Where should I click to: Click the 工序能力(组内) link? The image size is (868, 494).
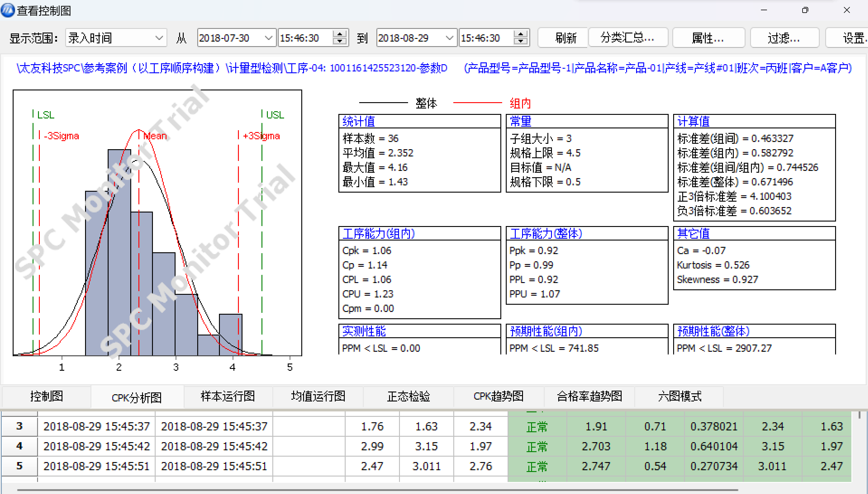pyautogui.click(x=379, y=233)
